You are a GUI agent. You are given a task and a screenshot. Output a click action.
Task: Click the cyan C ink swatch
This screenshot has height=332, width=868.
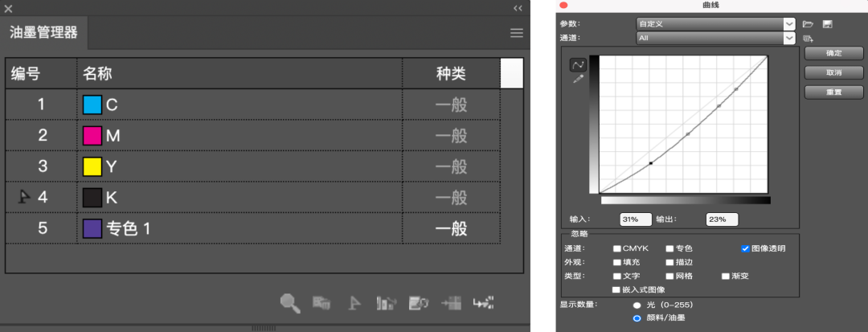[x=92, y=105]
